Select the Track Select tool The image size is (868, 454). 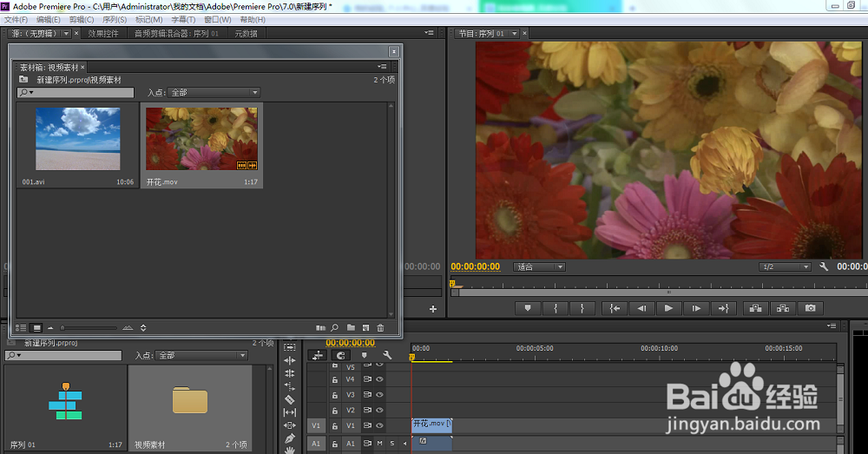coord(290,347)
